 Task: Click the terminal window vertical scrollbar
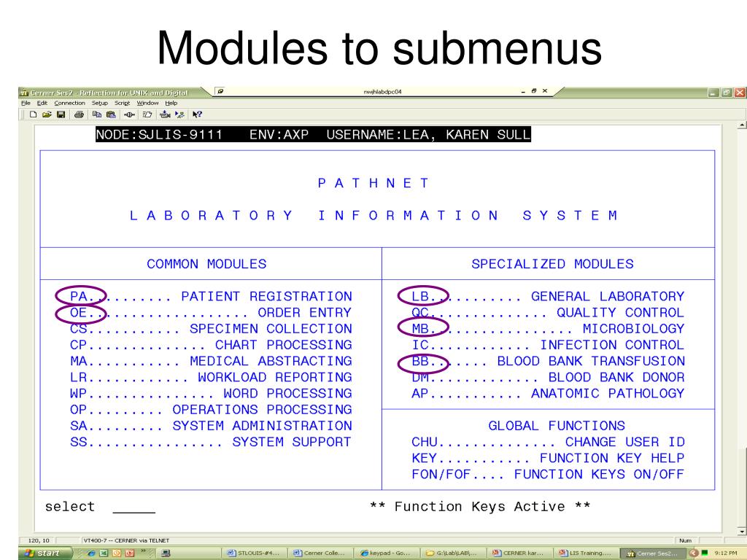pos(740,328)
